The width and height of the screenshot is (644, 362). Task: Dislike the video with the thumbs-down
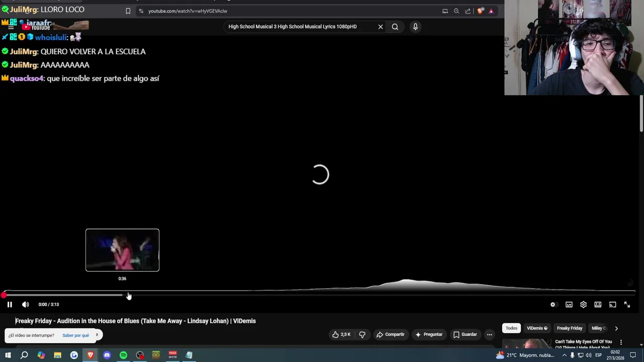(x=362, y=334)
